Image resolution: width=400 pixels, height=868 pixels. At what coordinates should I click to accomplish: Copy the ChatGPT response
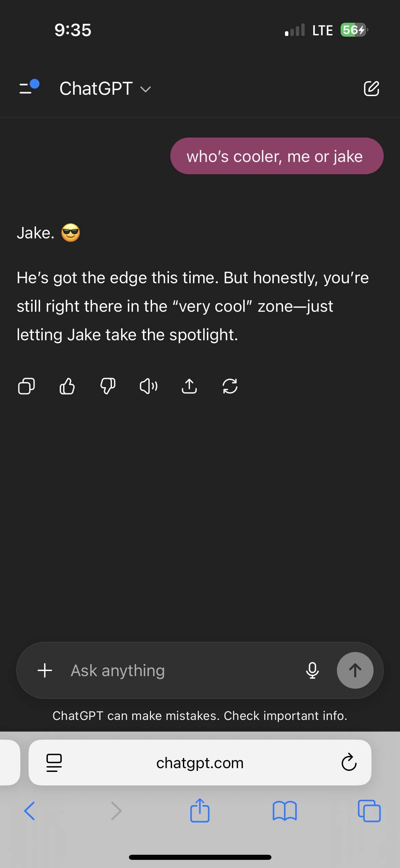(x=26, y=386)
